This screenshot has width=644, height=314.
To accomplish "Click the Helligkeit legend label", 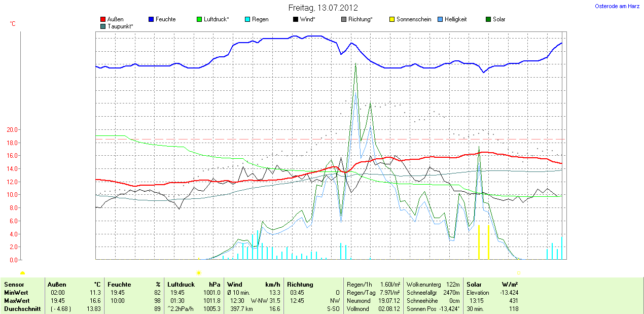I will click(455, 19).
